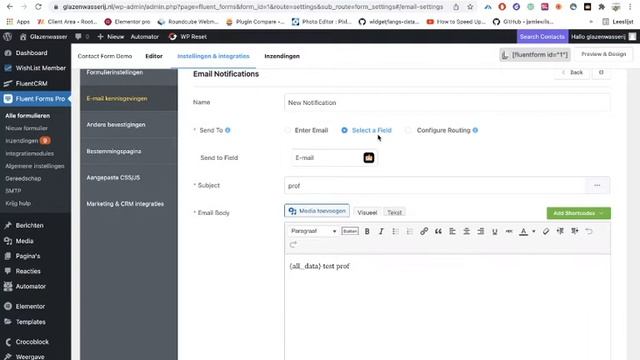Click the icon inside the E-mail field
Image resolution: width=640 pixels, height=360 pixels.
(369, 158)
